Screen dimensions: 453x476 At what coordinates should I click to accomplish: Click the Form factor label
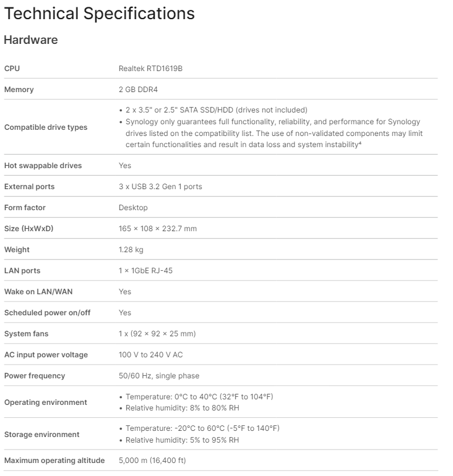coord(25,208)
